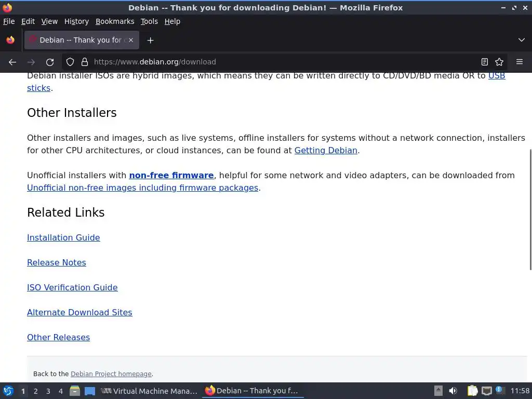Open the Release Notes link

pos(56,262)
